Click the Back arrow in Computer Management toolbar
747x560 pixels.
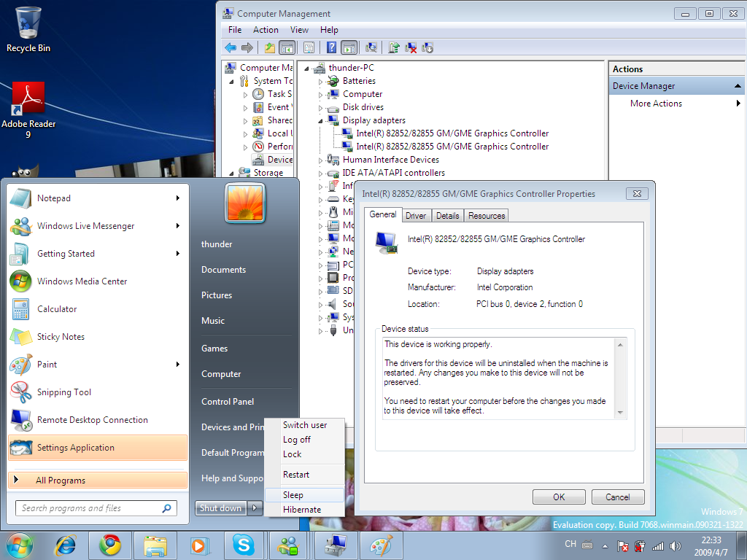pyautogui.click(x=231, y=47)
